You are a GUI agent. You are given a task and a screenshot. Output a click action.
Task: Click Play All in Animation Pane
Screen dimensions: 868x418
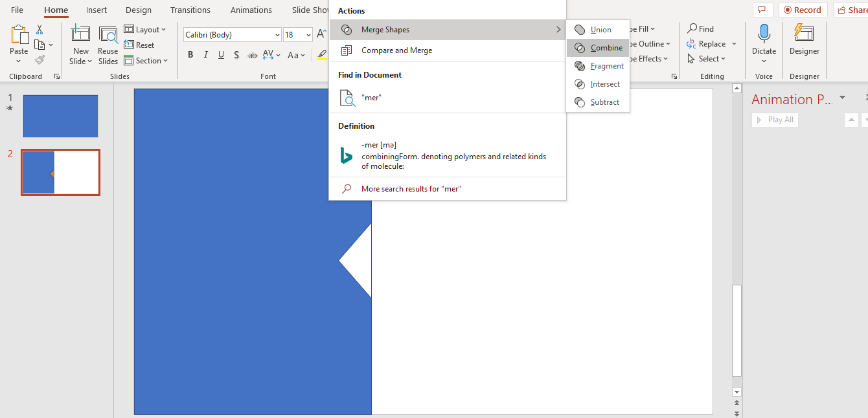coord(775,120)
